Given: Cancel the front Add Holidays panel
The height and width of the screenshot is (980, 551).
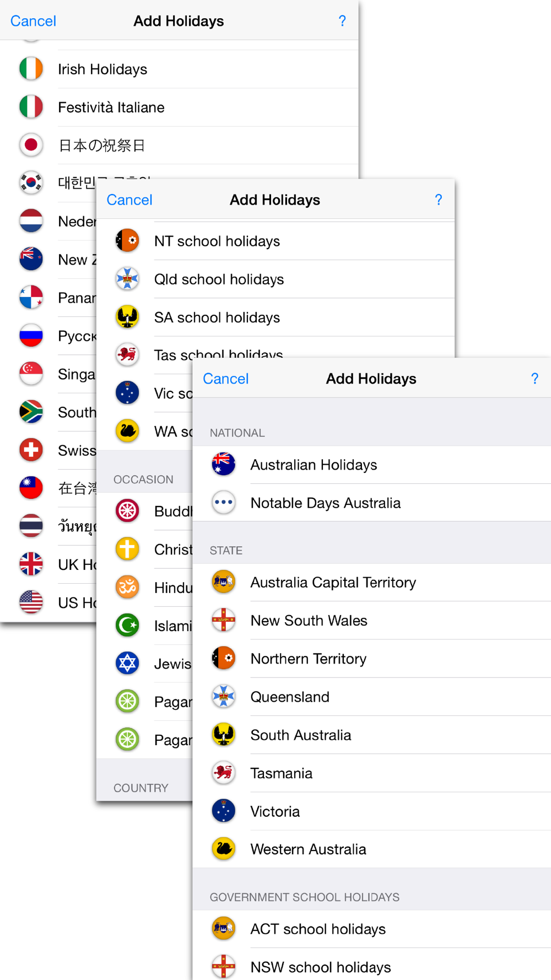Looking at the screenshot, I should click(x=226, y=379).
